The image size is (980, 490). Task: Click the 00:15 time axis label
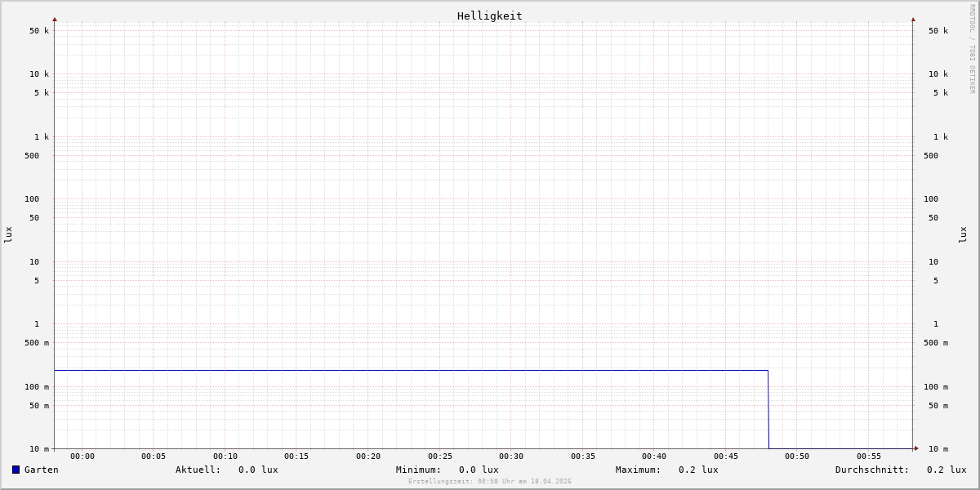pos(296,457)
